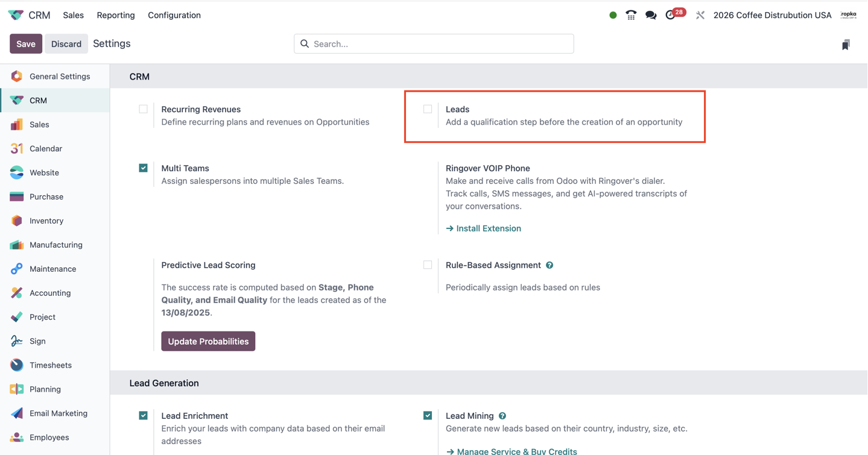This screenshot has width=868, height=455.
Task: Enable the Rule-Based Assignment checkbox
Action: point(428,265)
